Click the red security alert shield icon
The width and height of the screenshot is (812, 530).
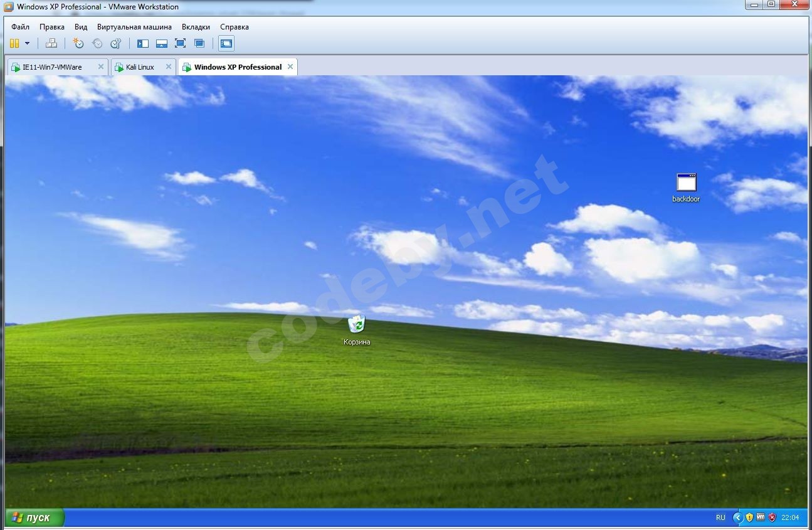pyautogui.click(x=772, y=517)
